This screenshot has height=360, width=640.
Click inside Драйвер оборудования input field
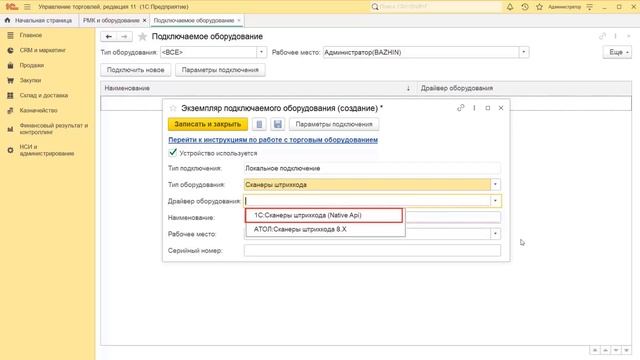coord(367,201)
